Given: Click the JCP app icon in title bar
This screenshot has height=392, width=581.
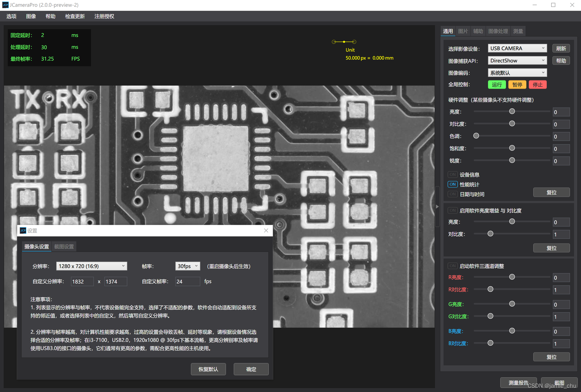Looking at the screenshot, I should pyautogui.click(x=5, y=5).
